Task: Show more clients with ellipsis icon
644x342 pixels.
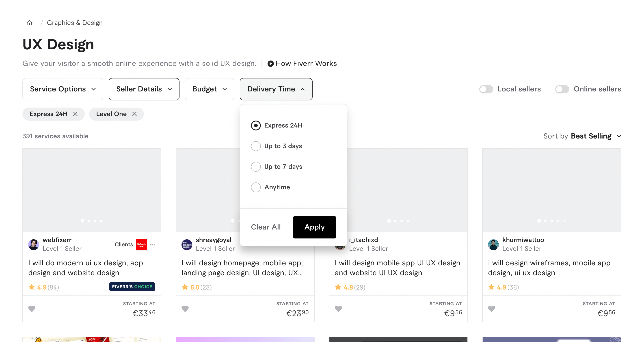Action: pos(153,245)
